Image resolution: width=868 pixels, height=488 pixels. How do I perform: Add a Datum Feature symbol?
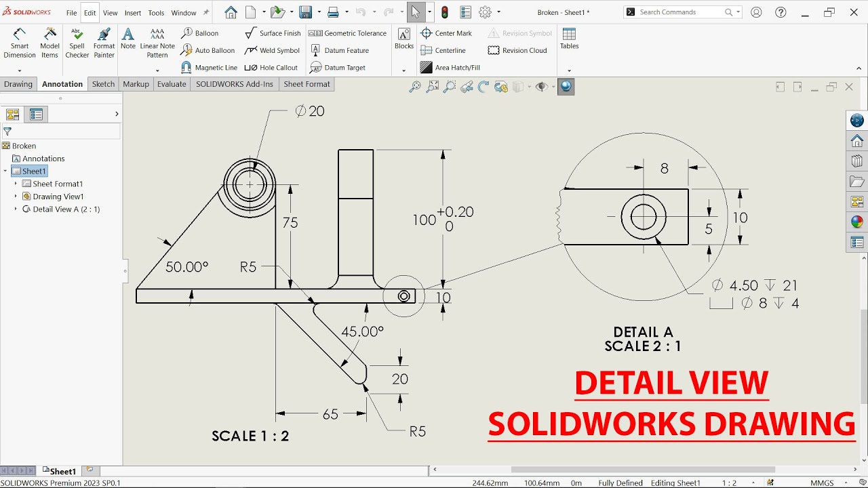pos(340,50)
